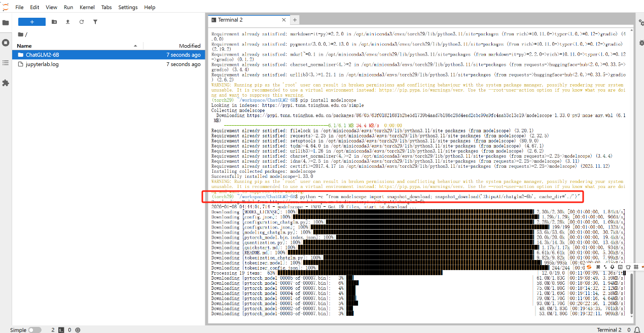Click the tokenizer.model download line

tap(418, 263)
